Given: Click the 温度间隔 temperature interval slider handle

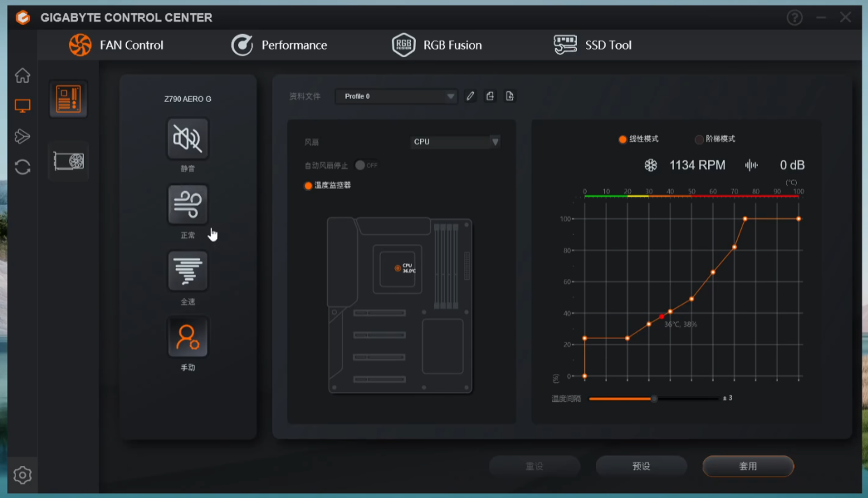Looking at the screenshot, I should point(654,399).
